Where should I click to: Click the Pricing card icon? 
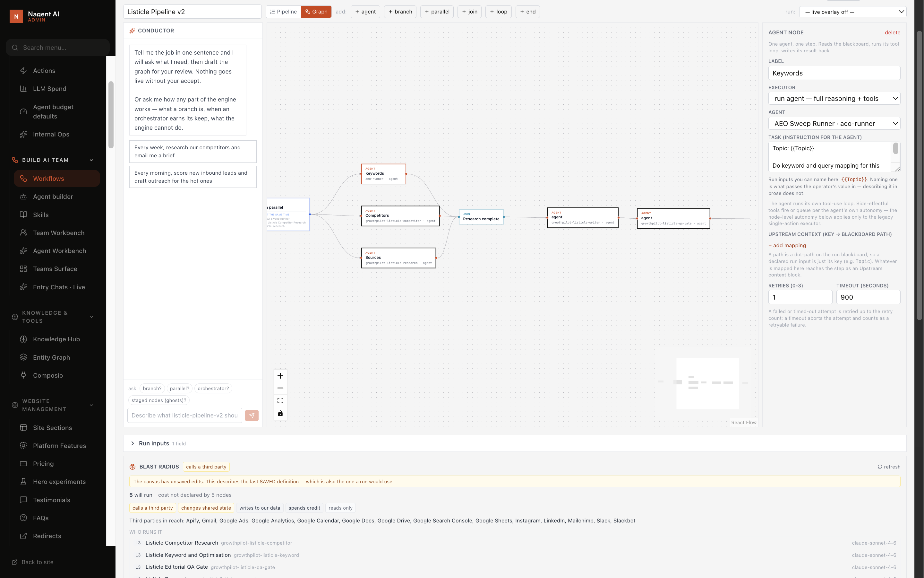click(x=23, y=464)
